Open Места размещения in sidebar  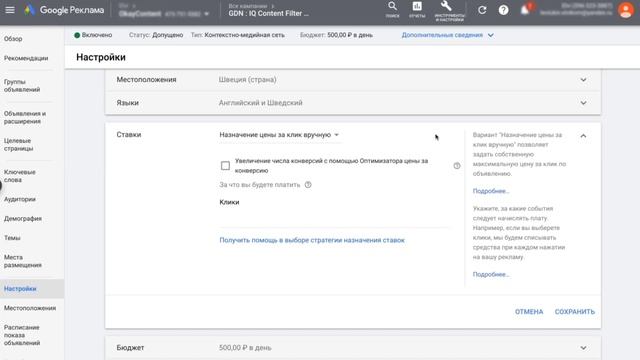[23, 261]
